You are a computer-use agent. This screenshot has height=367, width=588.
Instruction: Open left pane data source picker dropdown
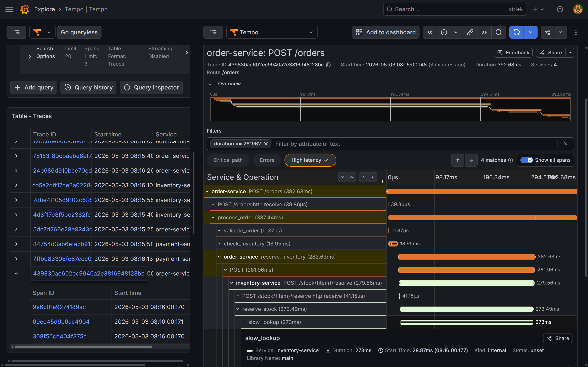(42, 32)
